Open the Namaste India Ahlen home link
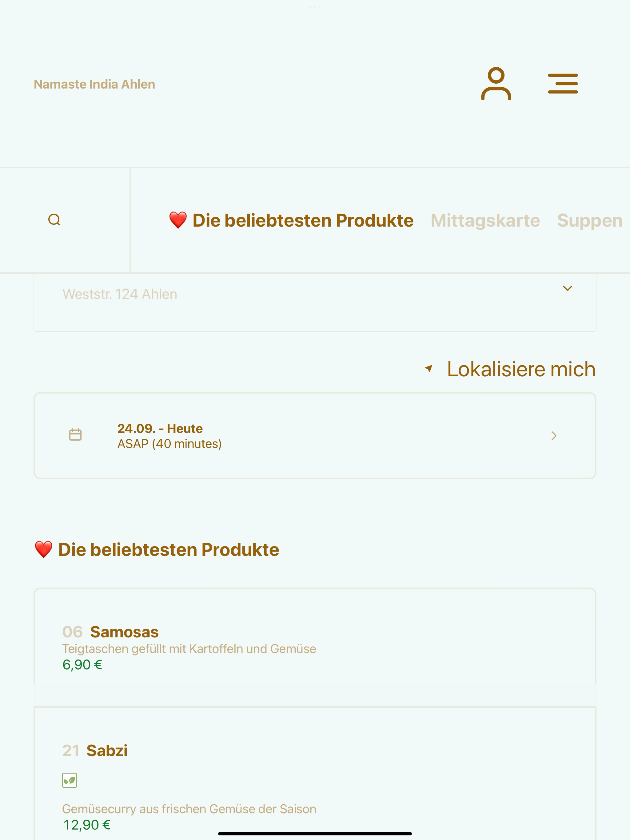630x840 pixels. 95,84
